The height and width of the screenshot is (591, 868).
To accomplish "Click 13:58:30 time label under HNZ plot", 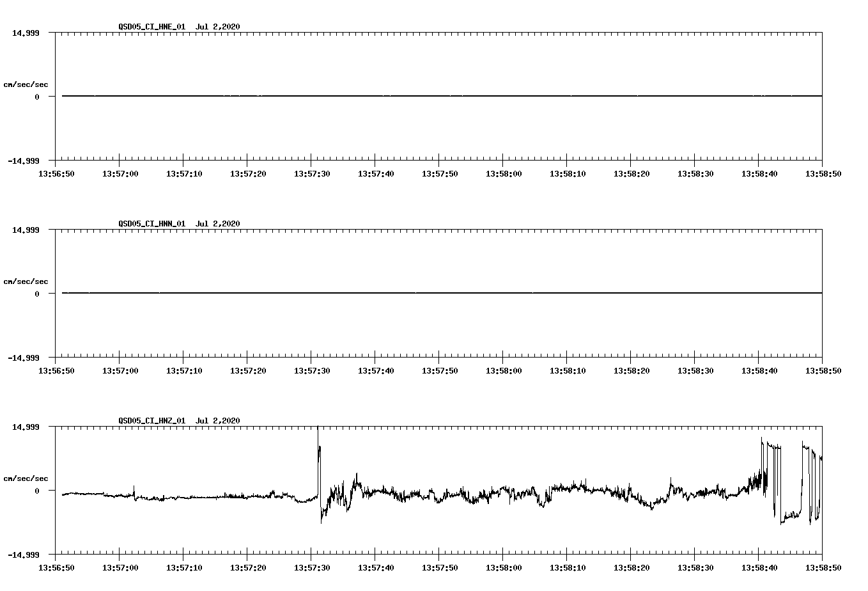I will click(695, 567).
